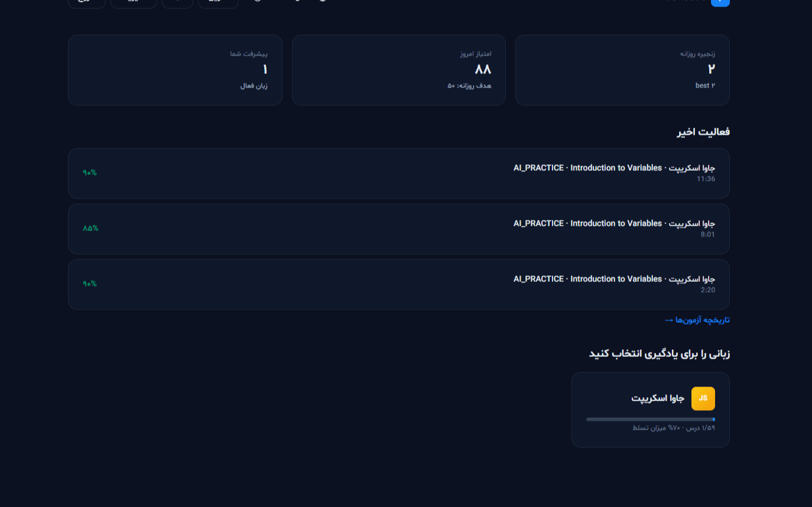This screenshot has height=507, width=812.
Task: Click the فعالیت اخیر section heading
Action: (x=703, y=132)
